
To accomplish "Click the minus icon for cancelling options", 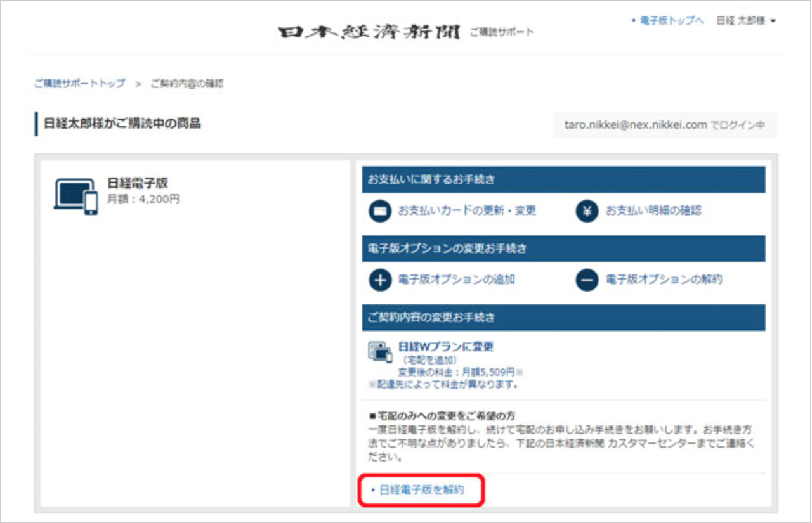I will point(587,280).
